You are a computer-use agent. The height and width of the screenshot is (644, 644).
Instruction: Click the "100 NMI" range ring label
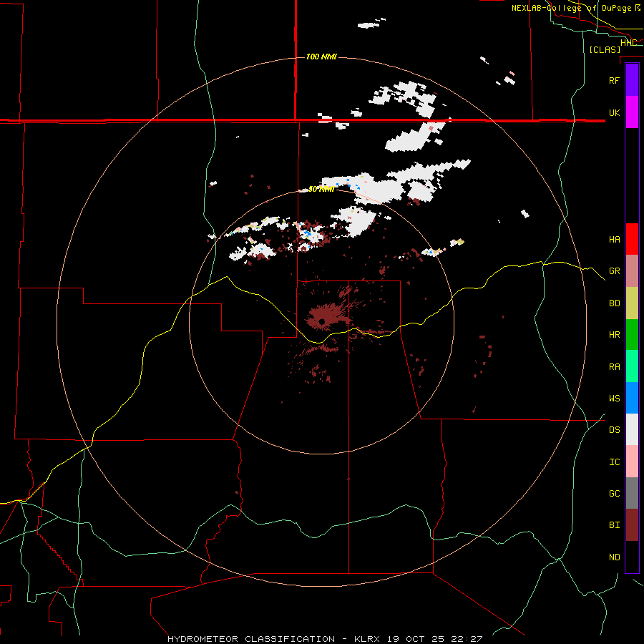tap(321, 57)
